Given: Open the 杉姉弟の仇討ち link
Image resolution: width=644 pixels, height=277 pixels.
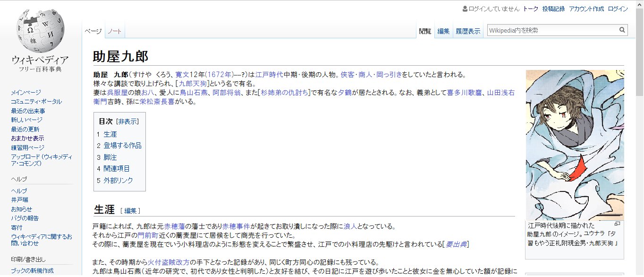Looking at the screenshot, I should (x=284, y=93).
